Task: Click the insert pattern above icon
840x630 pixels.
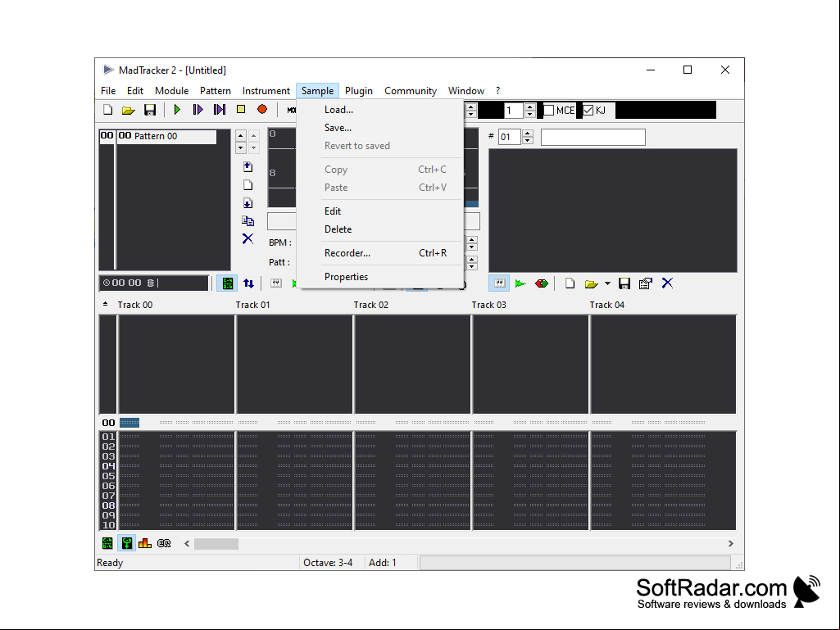Action: [x=247, y=166]
